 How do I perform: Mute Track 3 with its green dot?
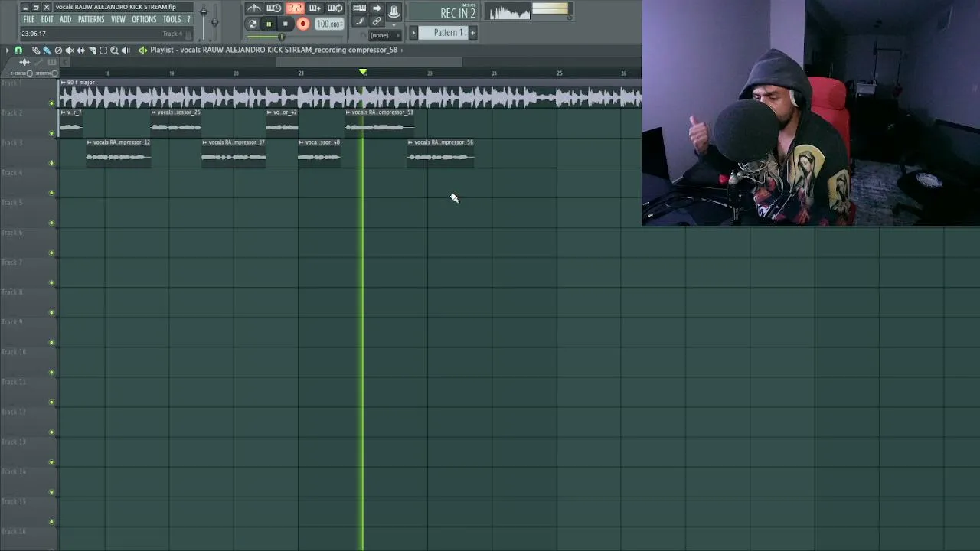click(51, 163)
